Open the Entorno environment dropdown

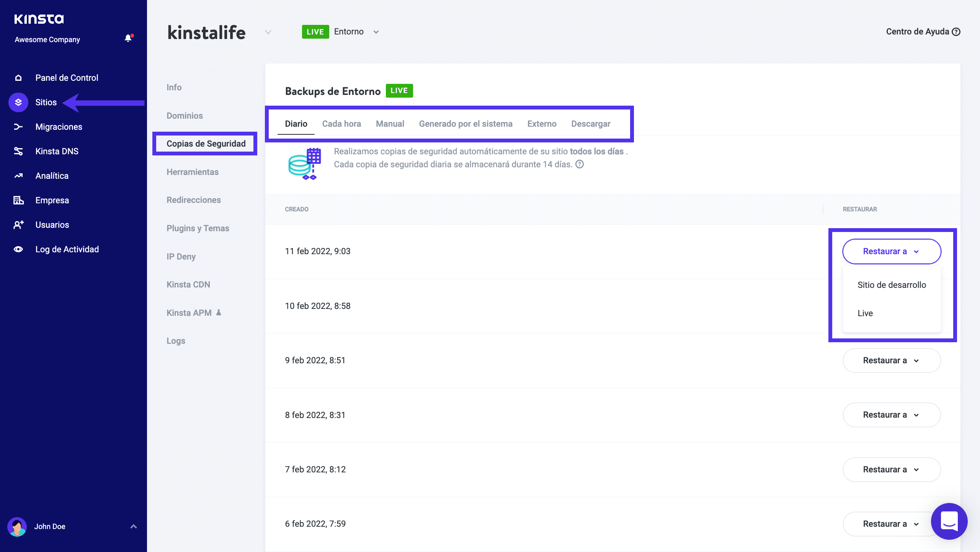(x=376, y=32)
